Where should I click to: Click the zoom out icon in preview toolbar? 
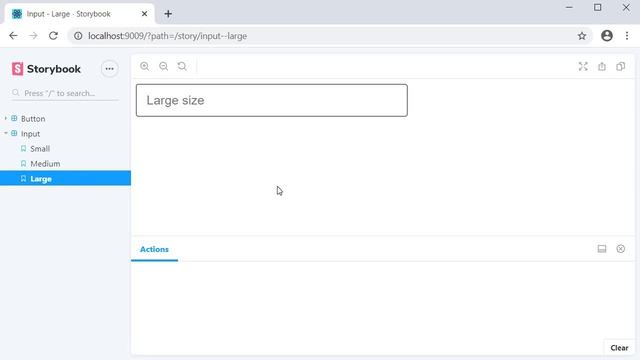[164, 66]
